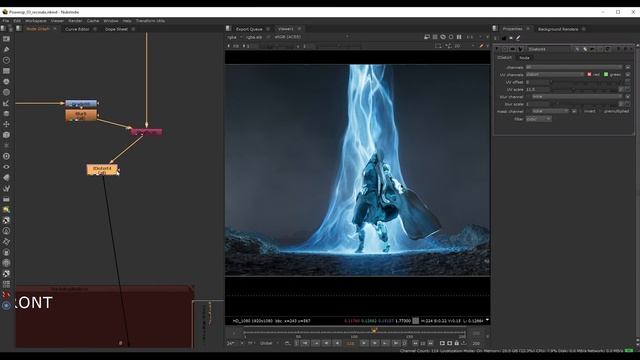640x360 pixels.
Task: Open the Workspace menu
Action: (36, 20)
